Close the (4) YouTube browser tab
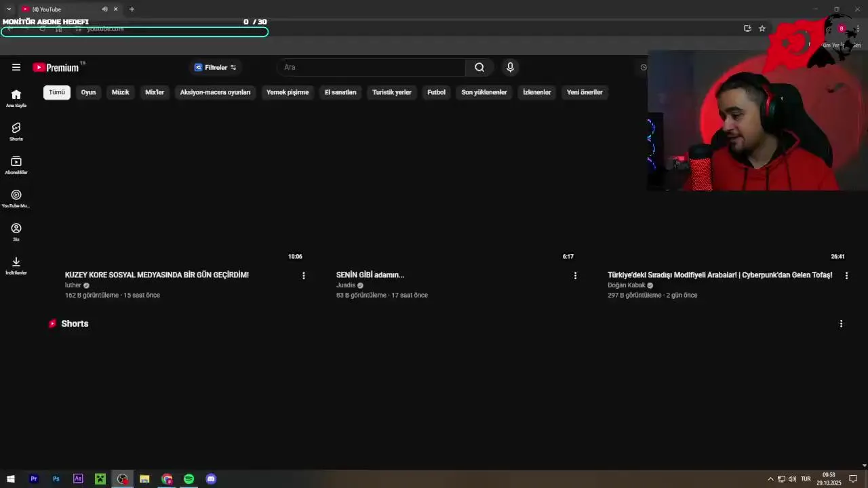 (x=115, y=9)
